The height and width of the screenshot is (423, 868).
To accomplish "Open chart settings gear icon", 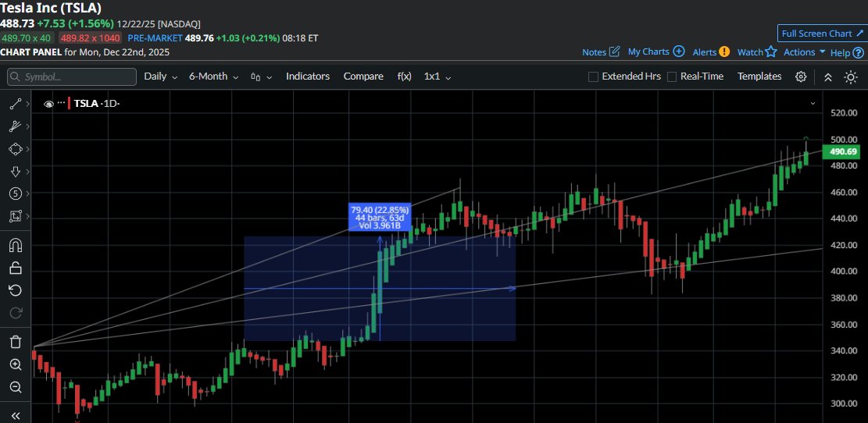I will 801,76.
